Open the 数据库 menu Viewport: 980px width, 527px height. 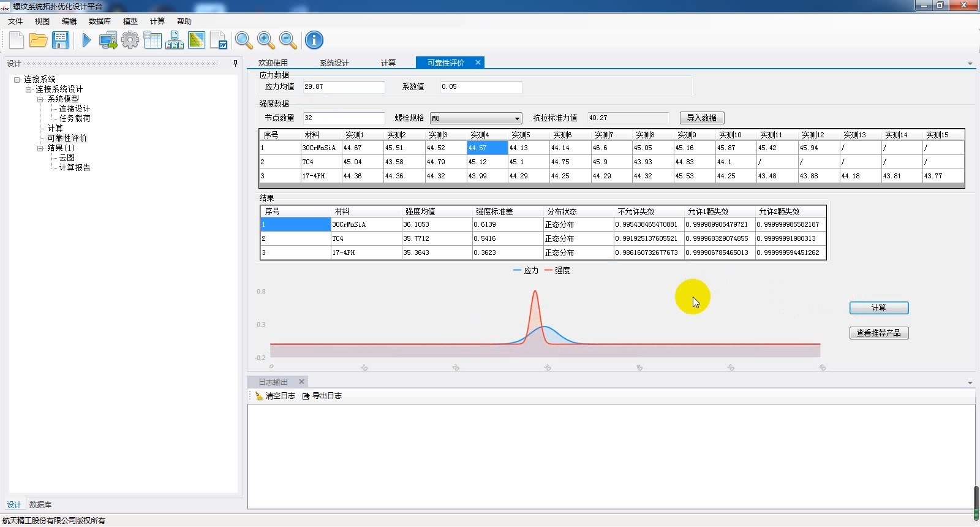(100, 21)
